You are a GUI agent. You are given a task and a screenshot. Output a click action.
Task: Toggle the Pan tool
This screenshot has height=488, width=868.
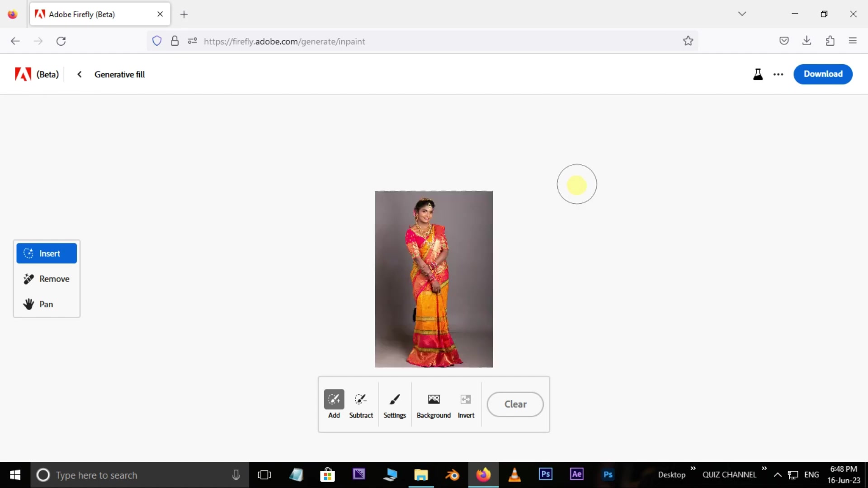coord(47,304)
